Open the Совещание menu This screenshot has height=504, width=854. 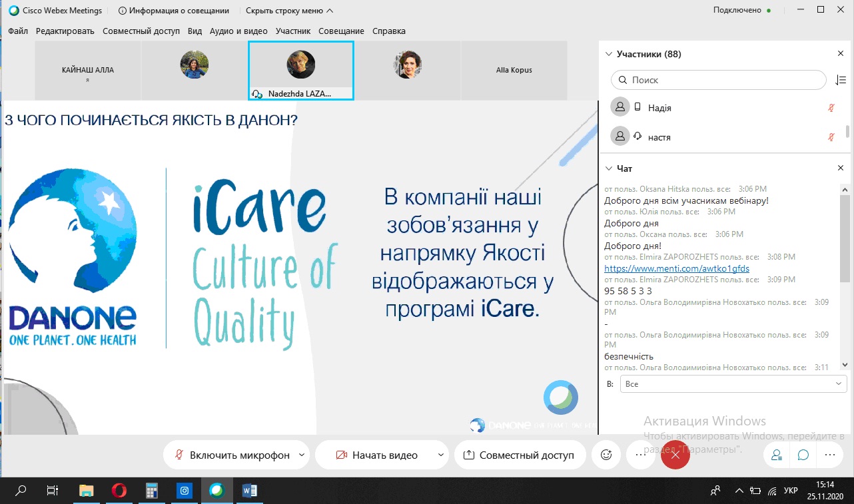coord(341,31)
